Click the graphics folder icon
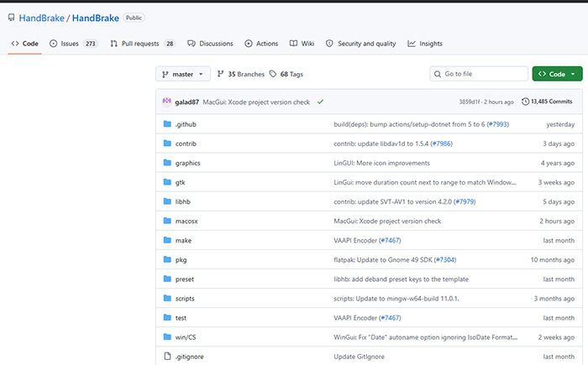This screenshot has height=365, width=588. click(x=167, y=163)
